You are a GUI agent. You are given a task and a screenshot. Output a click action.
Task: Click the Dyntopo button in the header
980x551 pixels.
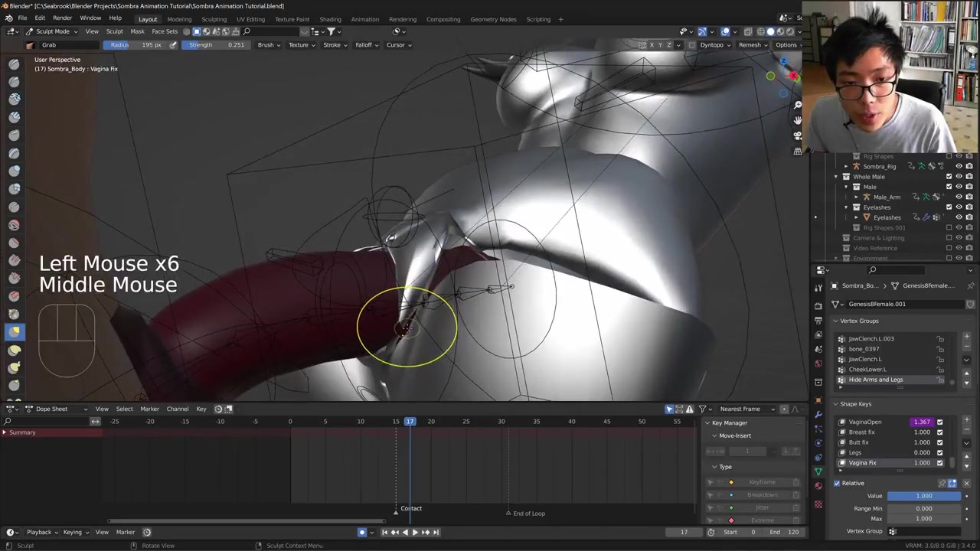click(711, 44)
